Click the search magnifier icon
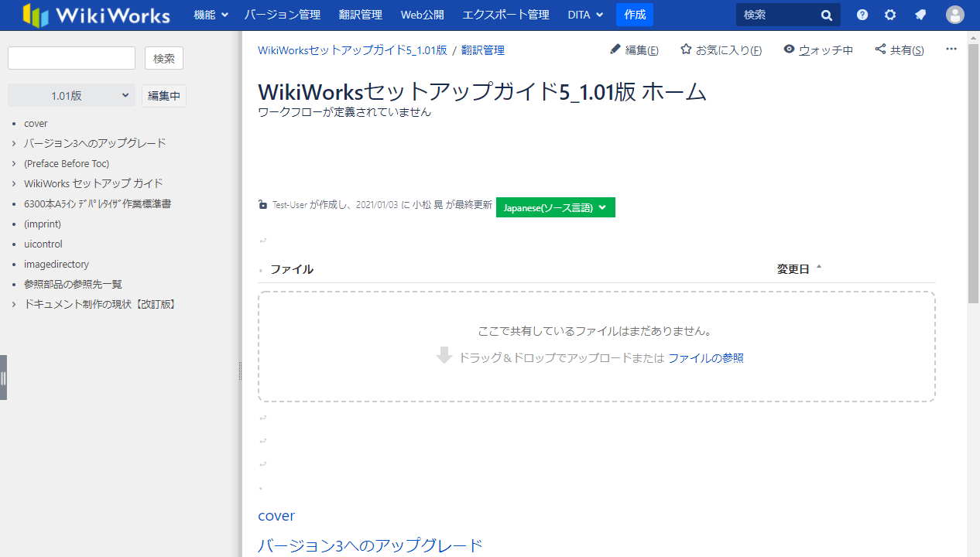Image resolution: width=980 pixels, height=557 pixels. click(827, 15)
